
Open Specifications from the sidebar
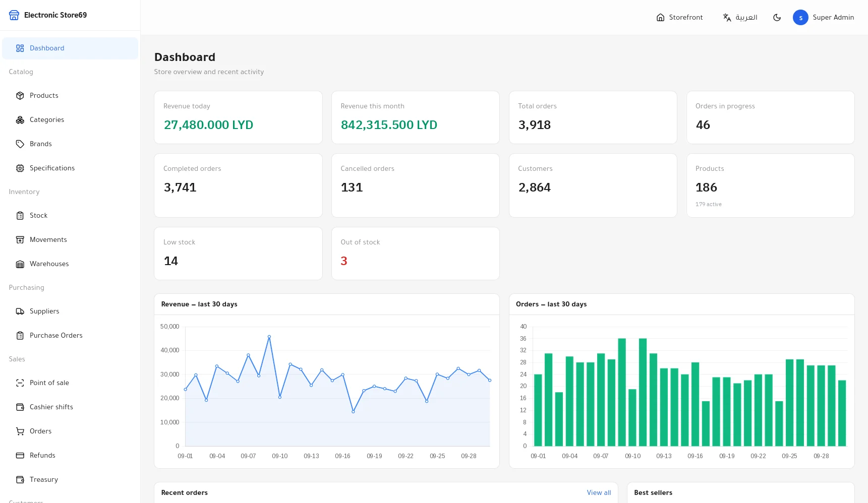(70, 168)
